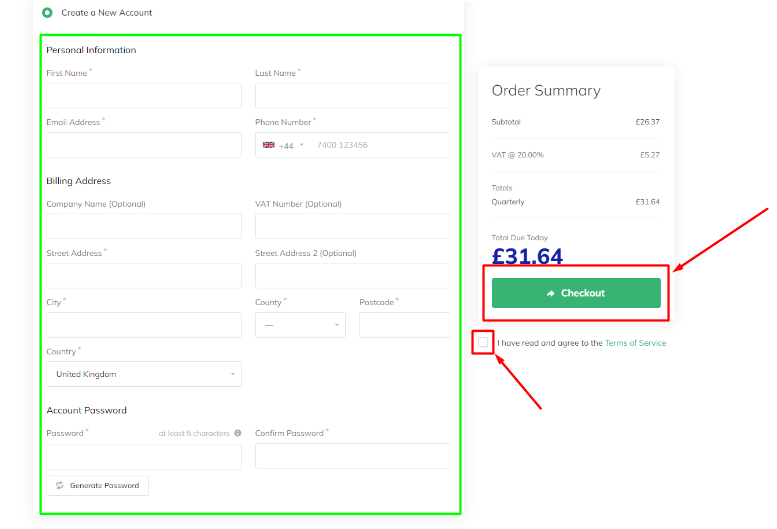Screen dimensions: 777x529
Task: Click the Account Password heading
Action: pyautogui.click(x=86, y=410)
